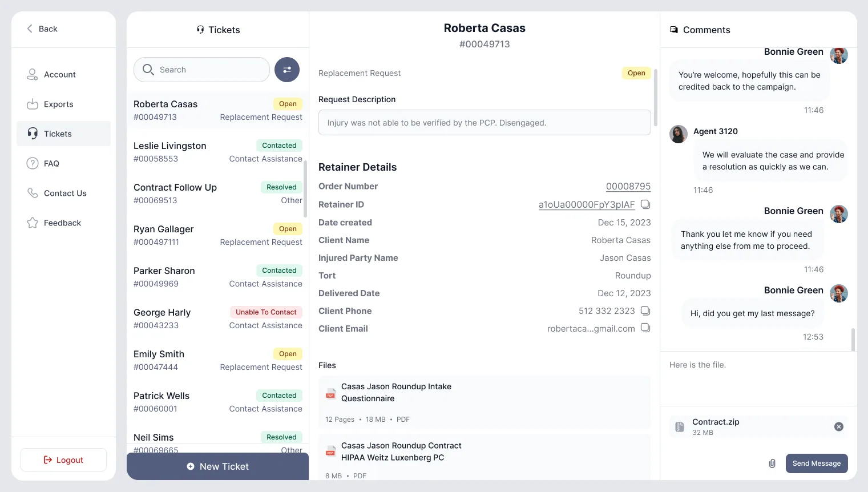Click the ticket list scrollbar
Screen dimensions: 868x492
coord(305,189)
